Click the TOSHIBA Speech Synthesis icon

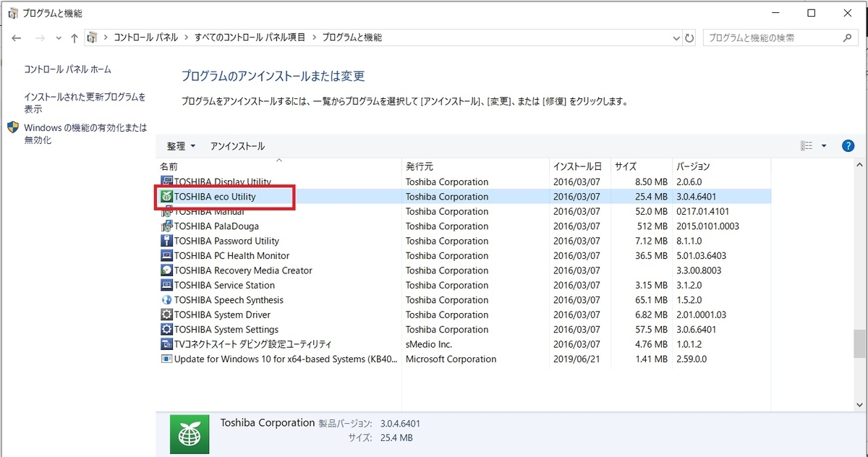pyautogui.click(x=166, y=300)
